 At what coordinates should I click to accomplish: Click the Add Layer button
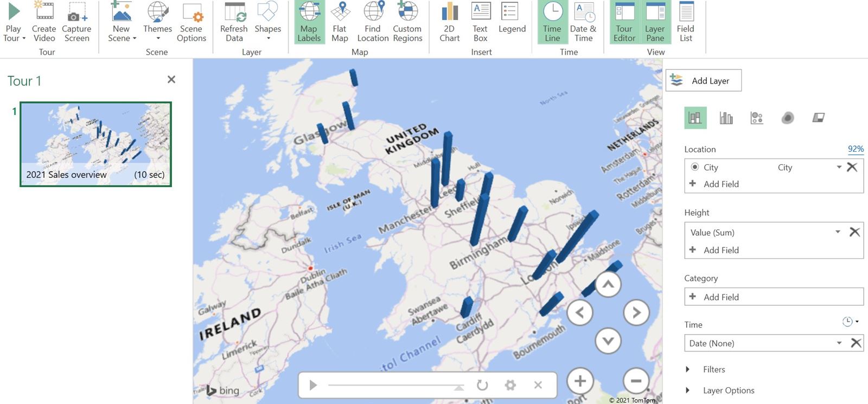(703, 81)
